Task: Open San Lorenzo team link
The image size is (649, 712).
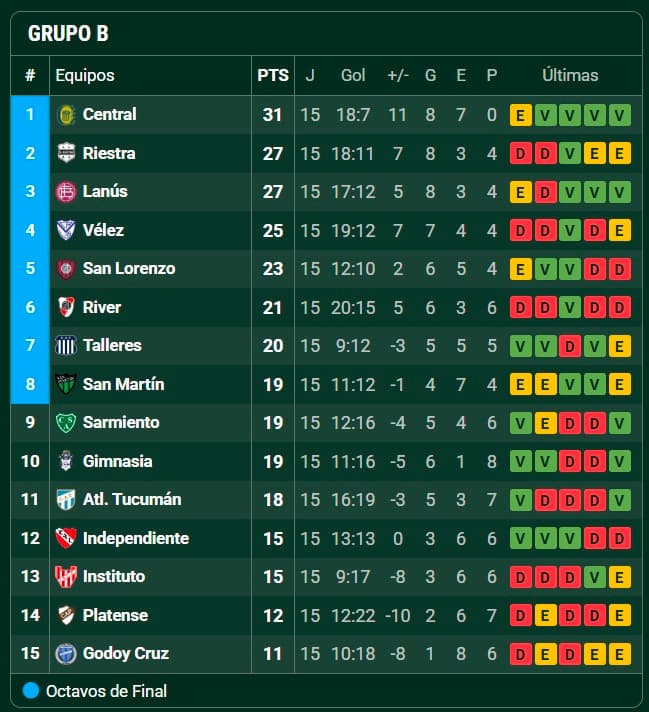Action: pos(129,269)
